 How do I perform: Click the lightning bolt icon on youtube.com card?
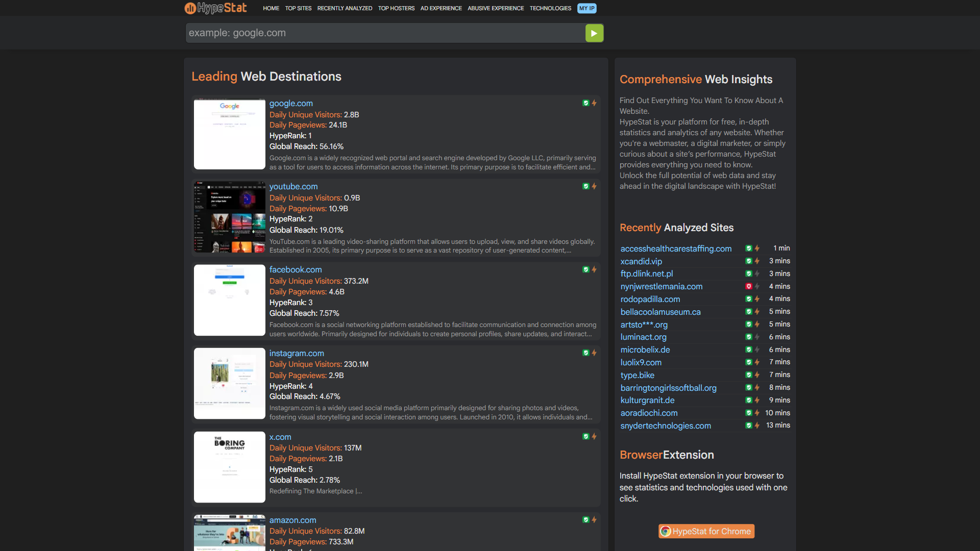click(x=594, y=186)
